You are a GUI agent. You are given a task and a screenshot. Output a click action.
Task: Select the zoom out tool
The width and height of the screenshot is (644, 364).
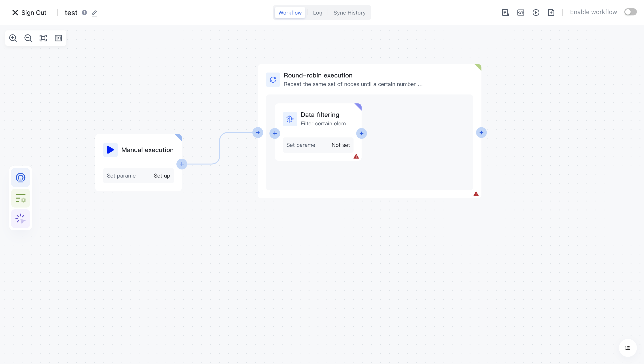(28, 38)
